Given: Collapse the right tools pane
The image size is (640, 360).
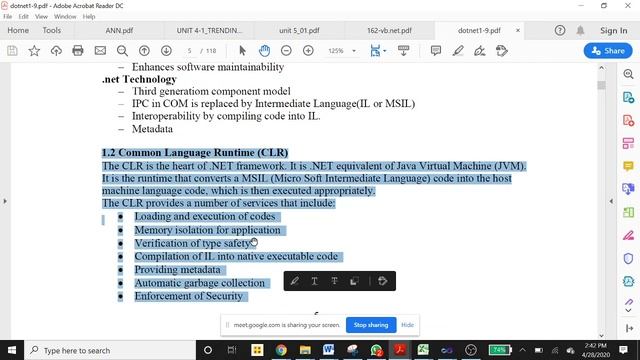Looking at the screenshot, I should 611,201.
